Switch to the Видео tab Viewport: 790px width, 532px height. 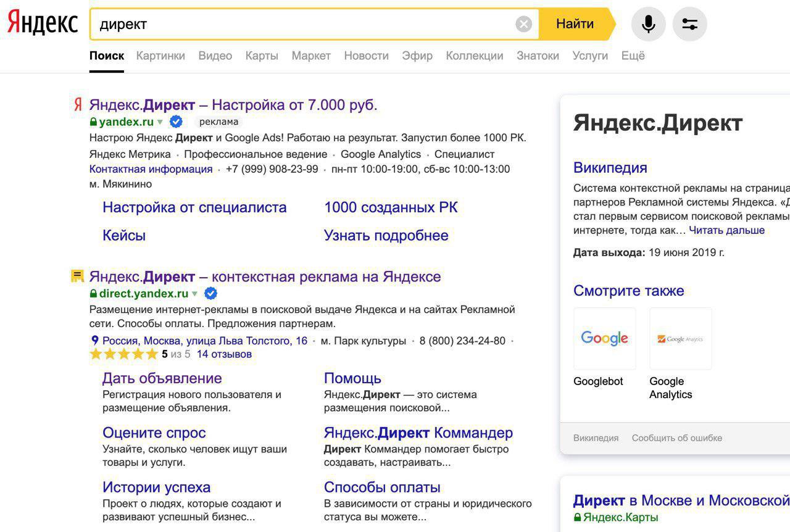pos(215,56)
